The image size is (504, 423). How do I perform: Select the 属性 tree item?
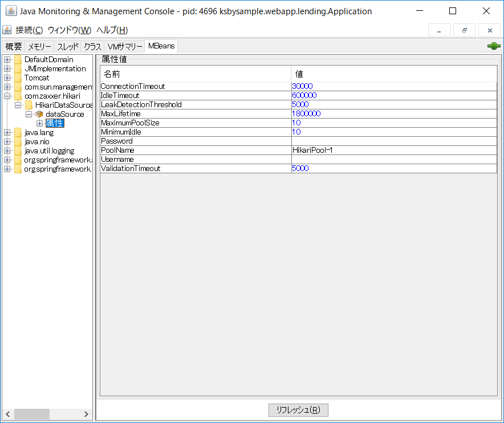[x=55, y=124]
